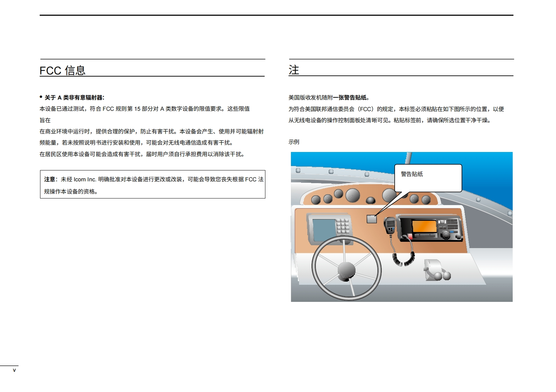Click the 警告贴纸 callout label
Screen dimensions: 556x392
point(412,174)
